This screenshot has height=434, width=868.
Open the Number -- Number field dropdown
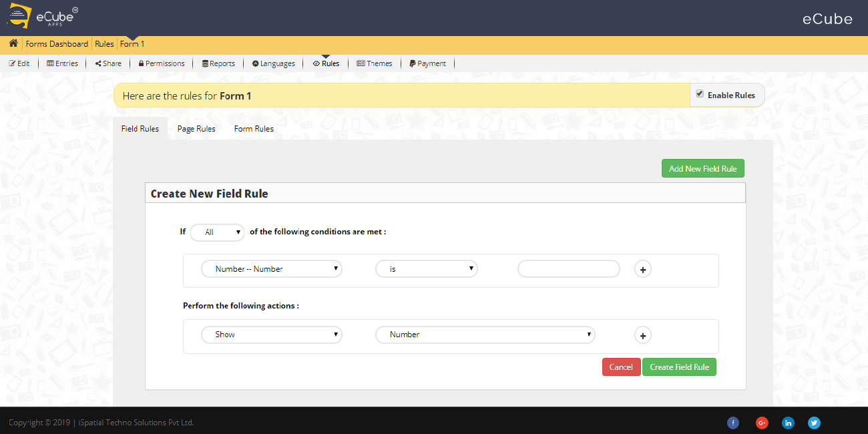(272, 268)
